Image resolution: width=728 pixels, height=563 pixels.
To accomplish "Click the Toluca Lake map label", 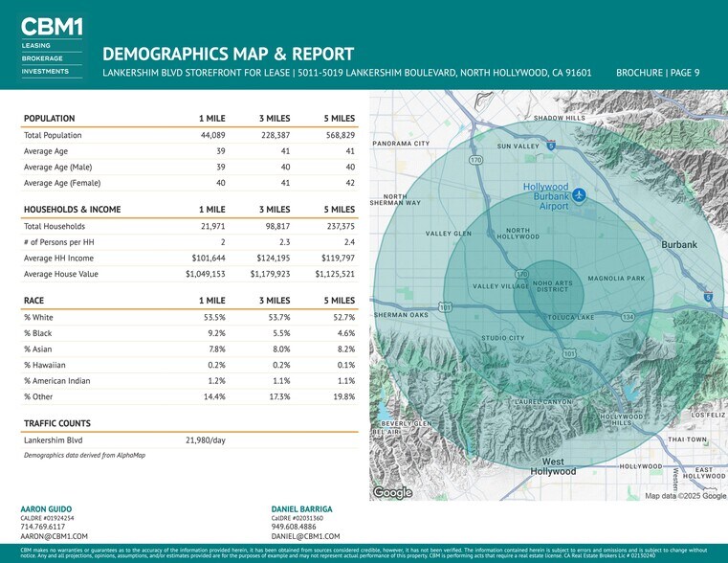I will (x=571, y=317).
